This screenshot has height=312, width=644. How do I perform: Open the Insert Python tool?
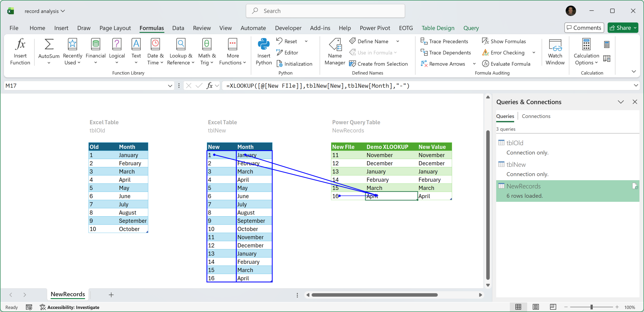point(264,51)
